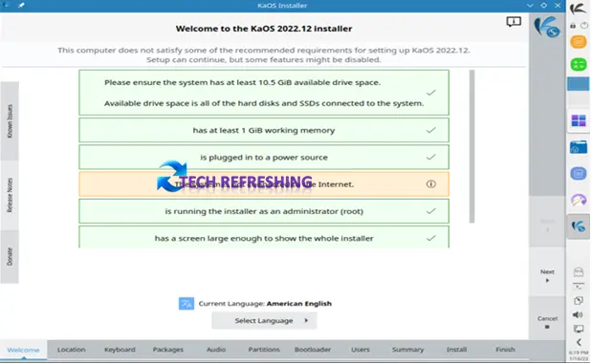Open the terminal tray icon

pyautogui.click(x=579, y=287)
